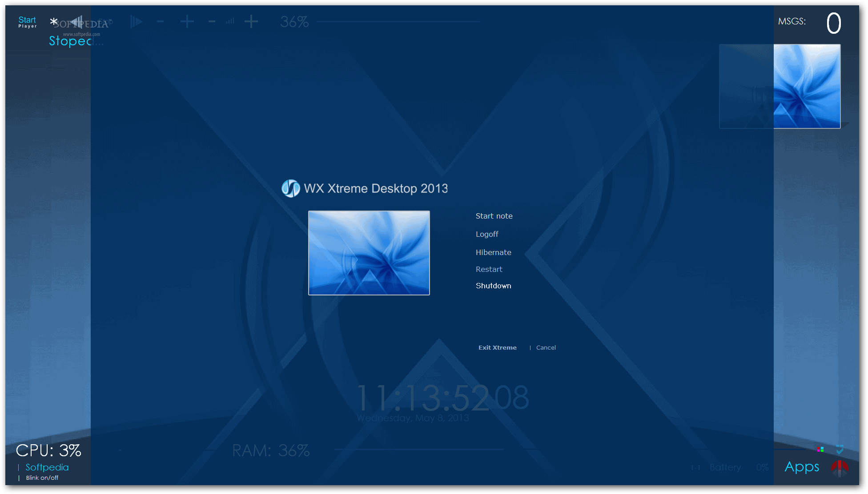
Task: Cancel the exit dialog
Action: 546,347
